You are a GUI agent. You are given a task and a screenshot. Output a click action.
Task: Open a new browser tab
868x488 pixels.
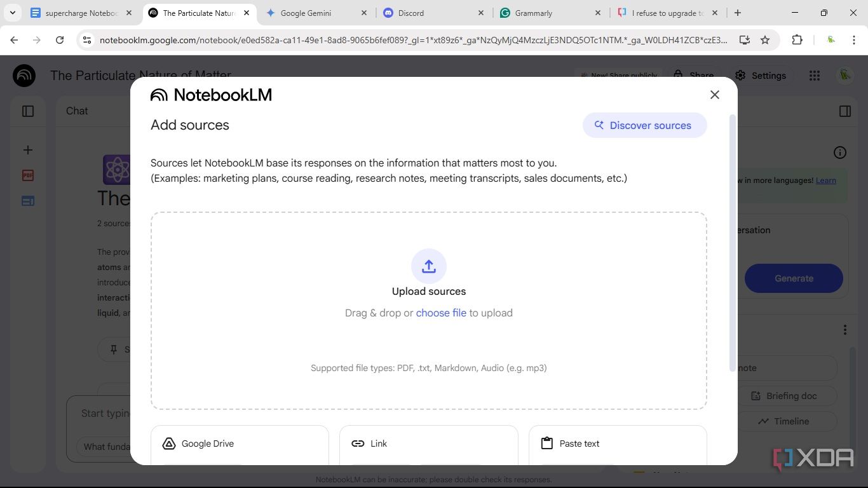pyautogui.click(x=738, y=13)
